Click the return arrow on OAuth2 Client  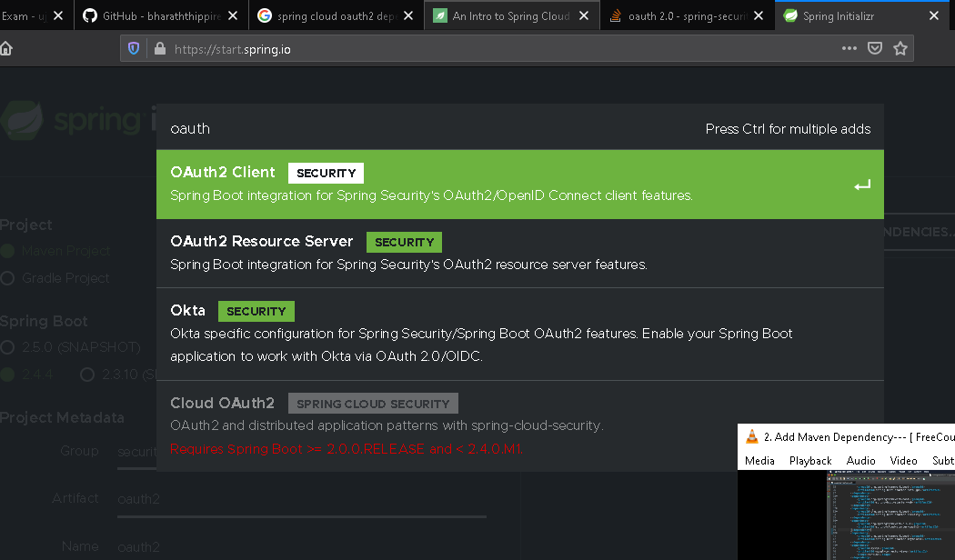pyautogui.click(x=860, y=185)
